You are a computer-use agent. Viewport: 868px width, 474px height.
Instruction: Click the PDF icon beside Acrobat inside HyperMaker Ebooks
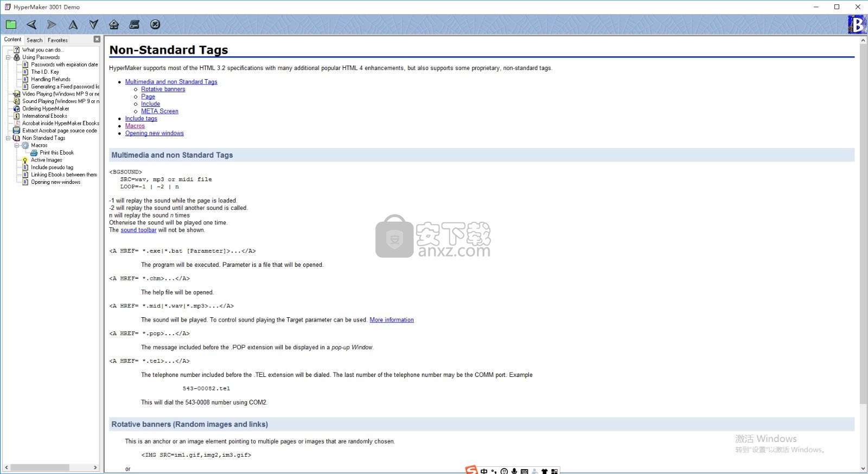coord(17,123)
